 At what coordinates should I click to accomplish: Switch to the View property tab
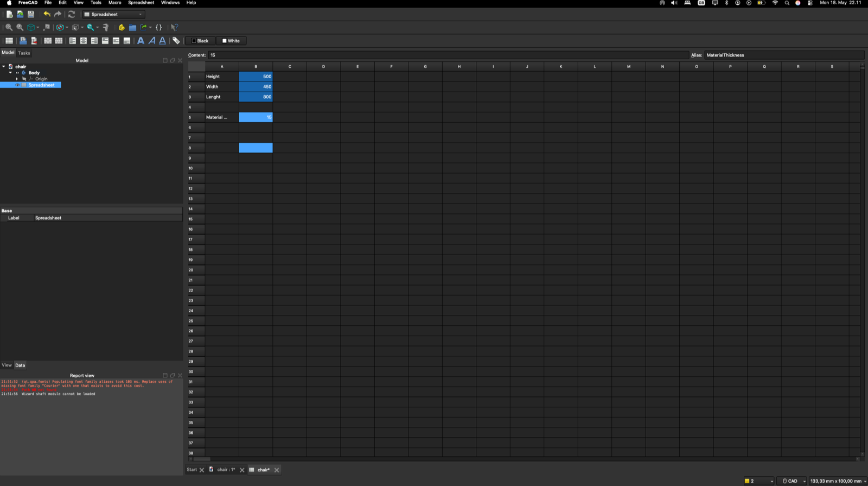point(7,365)
